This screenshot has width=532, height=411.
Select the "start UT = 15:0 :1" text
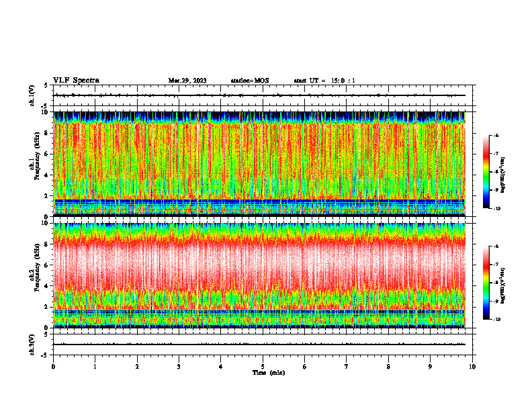324,81
